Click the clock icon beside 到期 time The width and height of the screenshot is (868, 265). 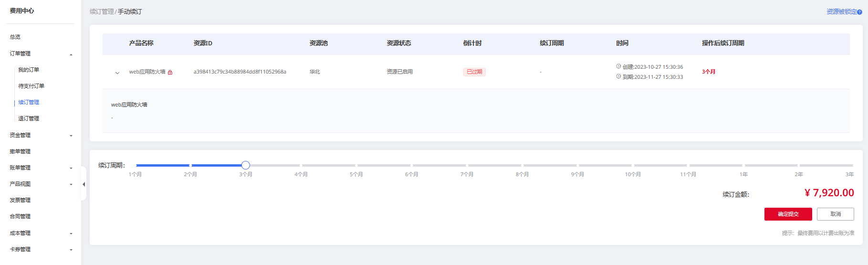618,76
